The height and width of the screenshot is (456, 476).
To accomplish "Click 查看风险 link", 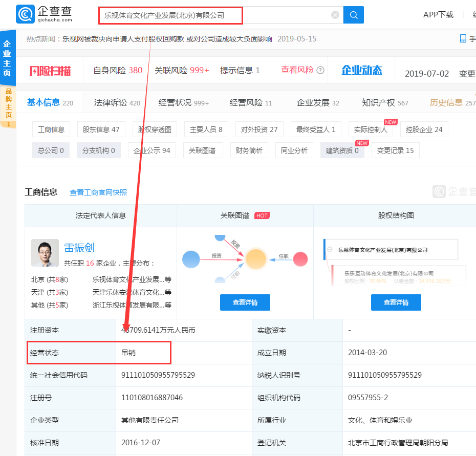I will pyautogui.click(x=297, y=70).
